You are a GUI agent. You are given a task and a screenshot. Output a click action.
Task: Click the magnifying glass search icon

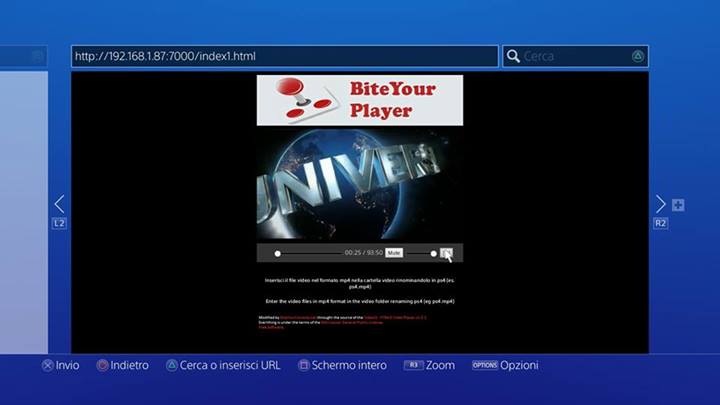click(513, 56)
